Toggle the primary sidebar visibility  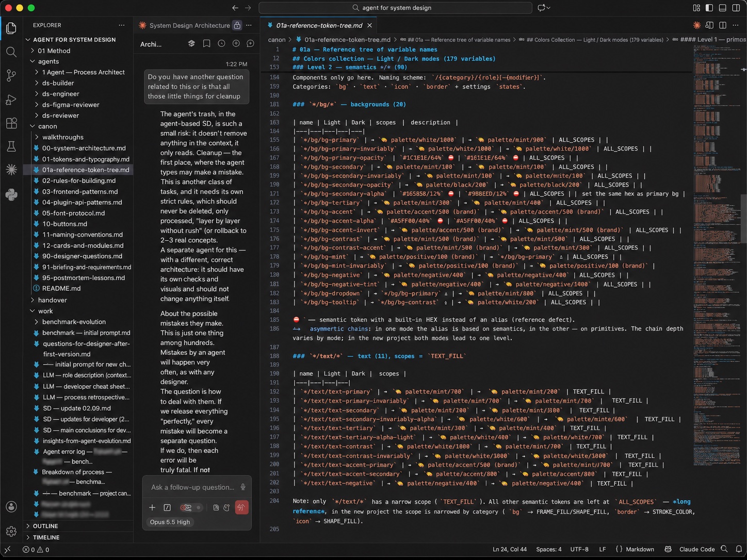709,8
